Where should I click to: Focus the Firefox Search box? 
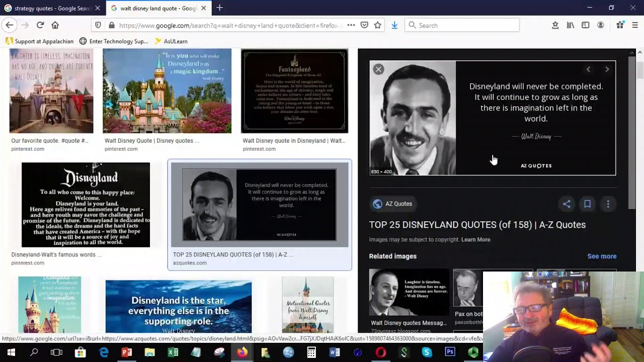(x=462, y=25)
